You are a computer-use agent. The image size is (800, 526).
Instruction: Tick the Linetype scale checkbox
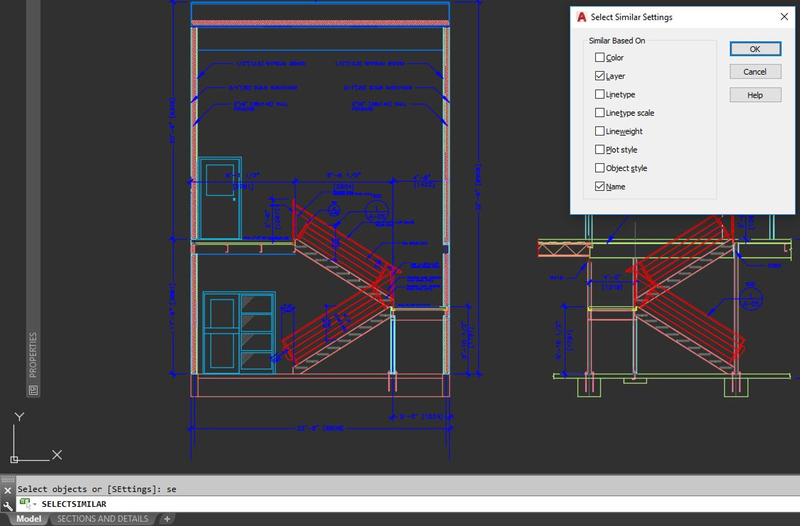(x=599, y=113)
